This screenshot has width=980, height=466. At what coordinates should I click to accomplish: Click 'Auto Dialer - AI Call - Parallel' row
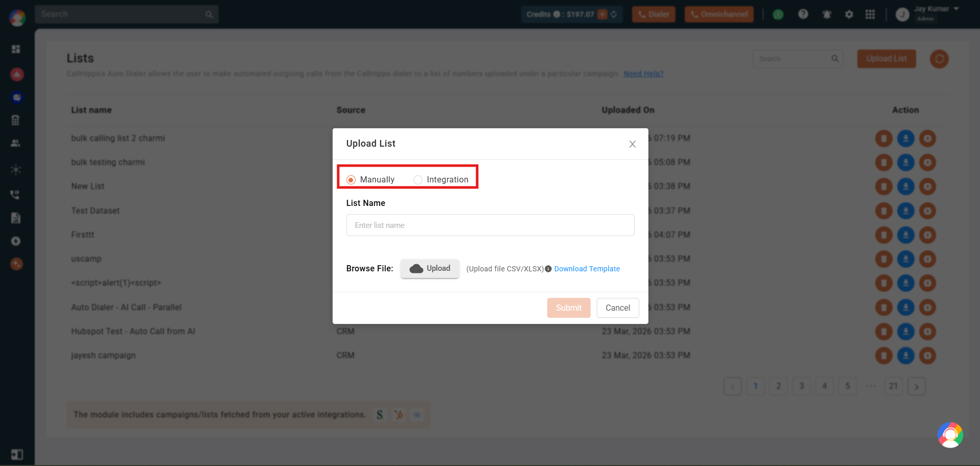pos(126,307)
